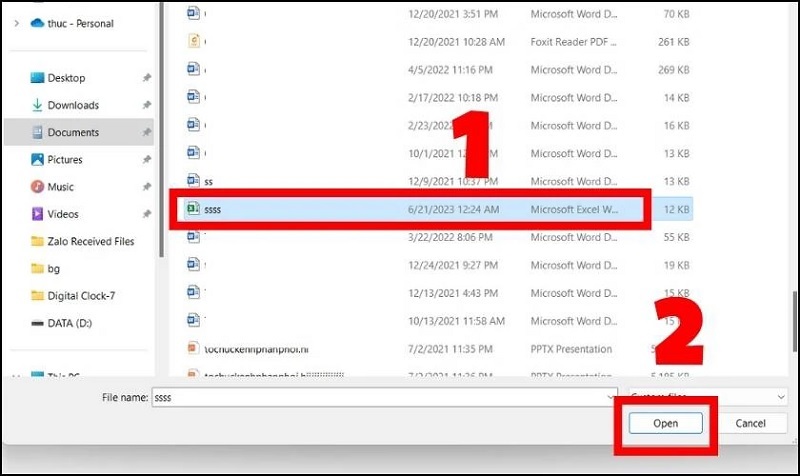Image resolution: width=800 pixels, height=476 pixels.
Task: Expand the thuc - Personal OneDrive node
Action: tap(16, 23)
